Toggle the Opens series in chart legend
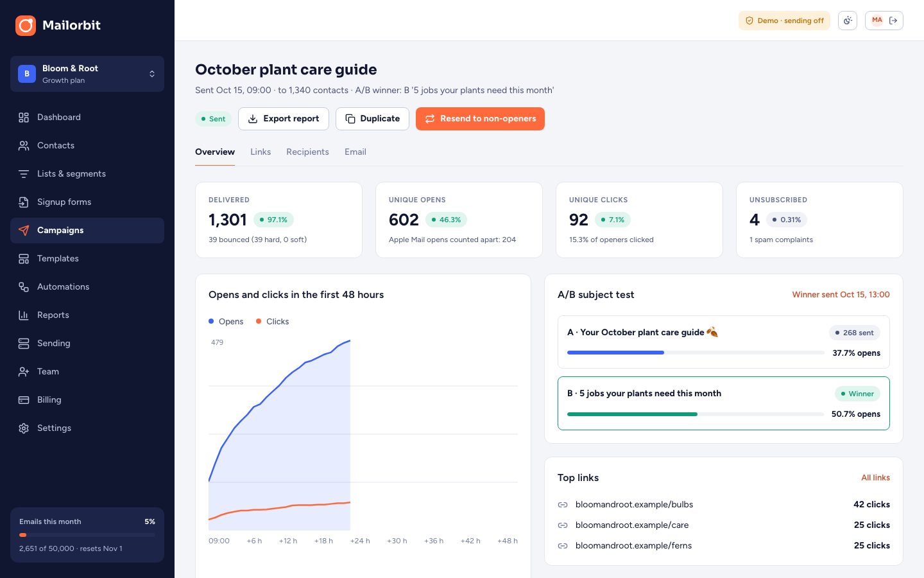Viewport: 924px width, 578px height. click(x=226, y=322)
